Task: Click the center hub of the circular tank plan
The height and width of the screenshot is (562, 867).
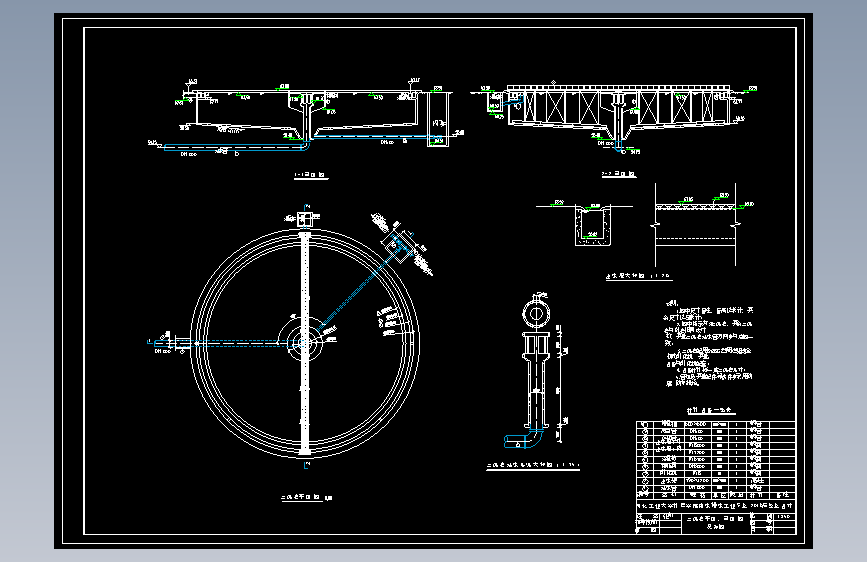Action: pos(304,343)
